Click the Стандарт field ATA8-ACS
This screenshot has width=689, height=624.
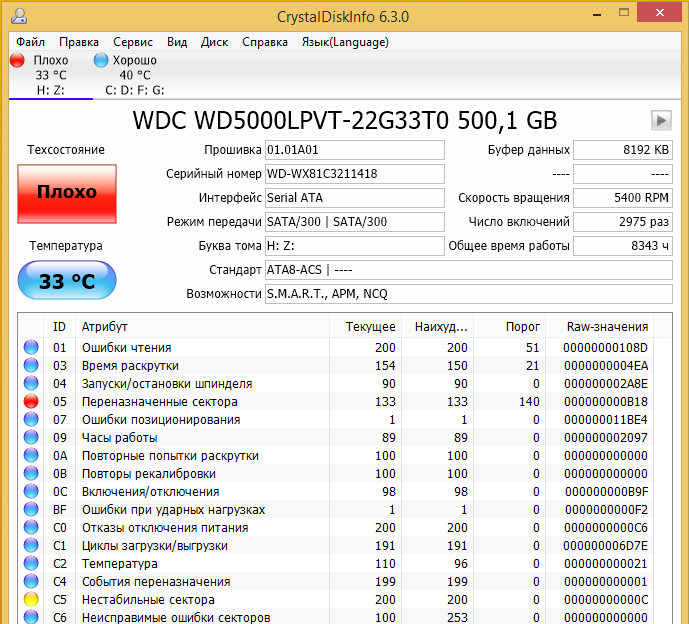[x=469, y=270]
